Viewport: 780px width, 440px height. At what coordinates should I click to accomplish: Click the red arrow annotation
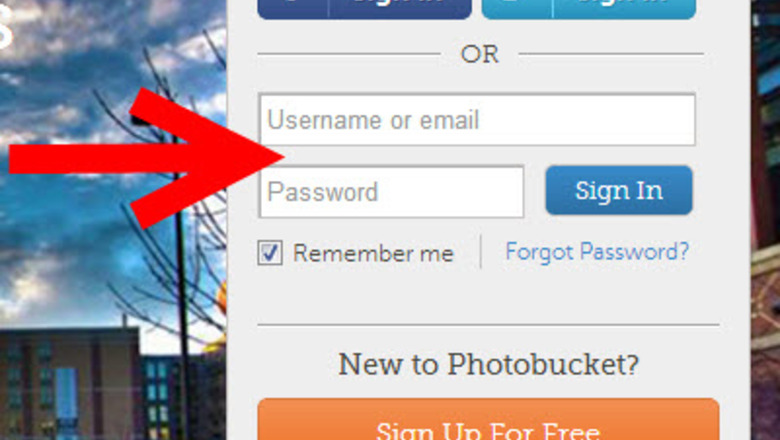click(x=146, y=158)
